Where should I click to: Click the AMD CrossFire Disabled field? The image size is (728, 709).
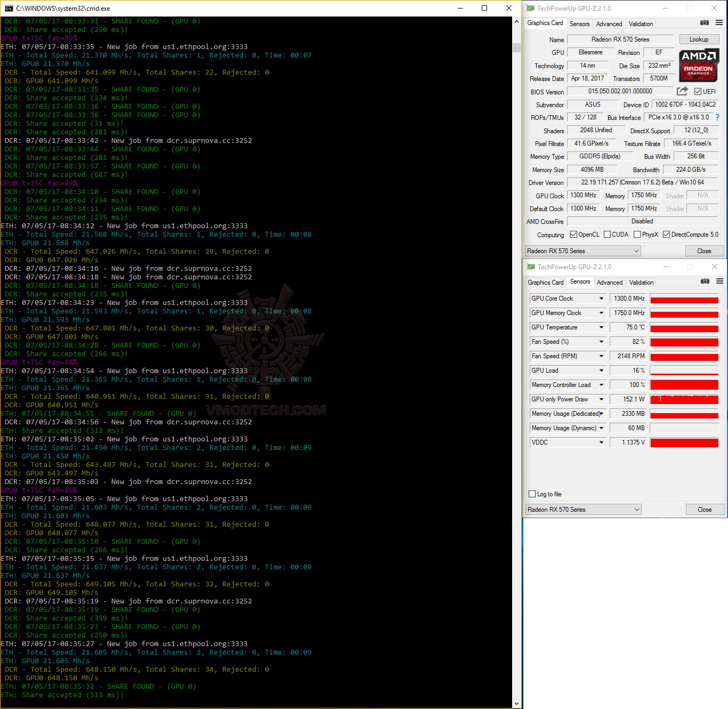[x=642, y=221]
